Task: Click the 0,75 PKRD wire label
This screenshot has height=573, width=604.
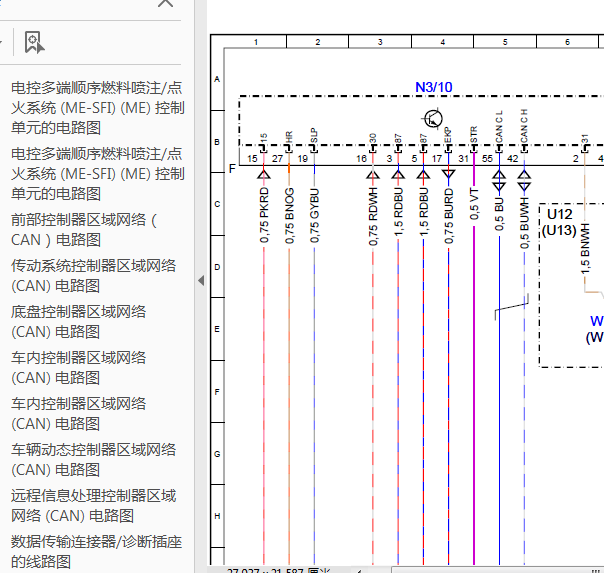Action: [264, 215]
